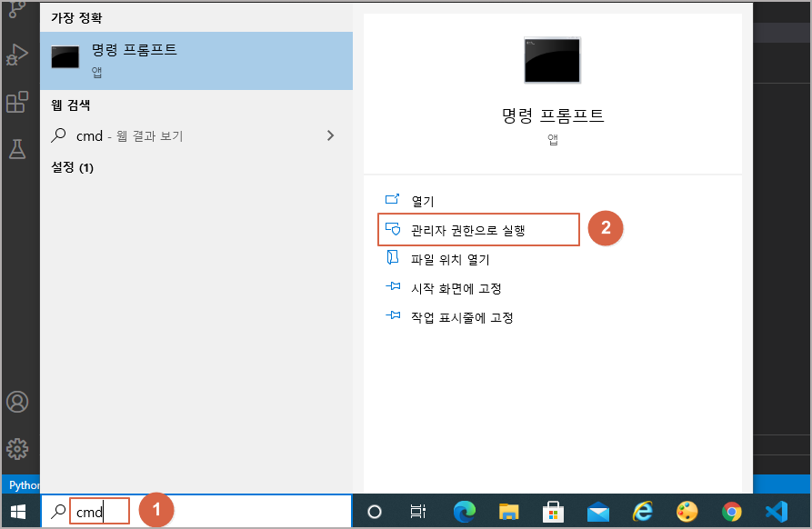Select 시작 화면에 고정 option
The image size is (812, 529).
(x=456, y=288)
